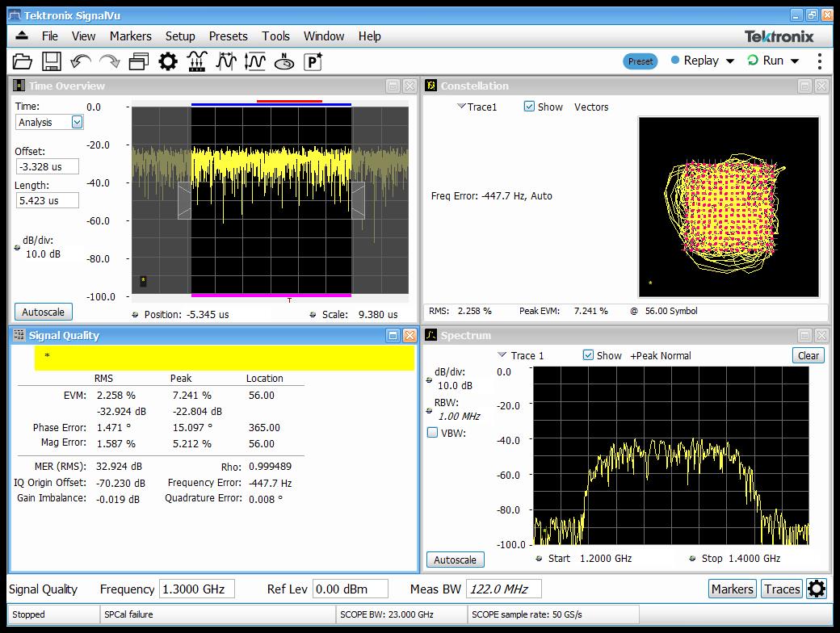This screenshot has height=633, width=840.
Task: Click the red bar above the waveform
Action: click(289, 101)
